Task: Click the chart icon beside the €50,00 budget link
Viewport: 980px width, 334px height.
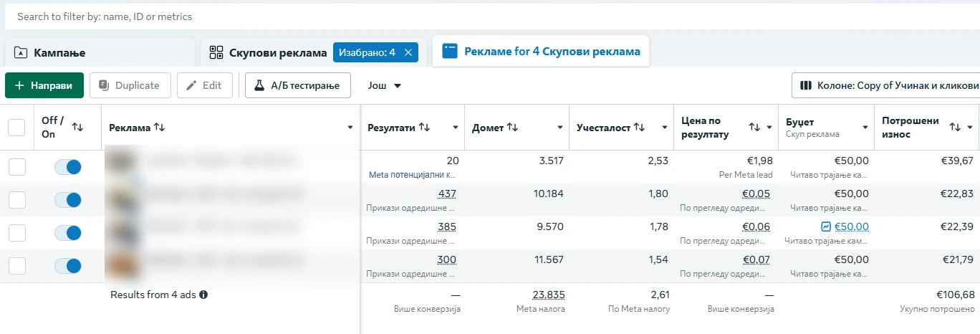Action: (826, 227)
